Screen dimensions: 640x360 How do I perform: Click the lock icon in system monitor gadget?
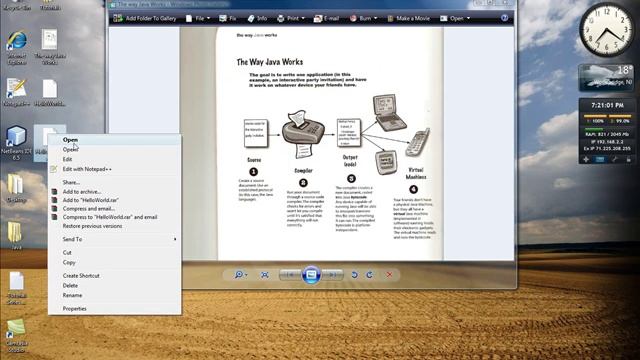pyautogui.click(x=629, y=160)
